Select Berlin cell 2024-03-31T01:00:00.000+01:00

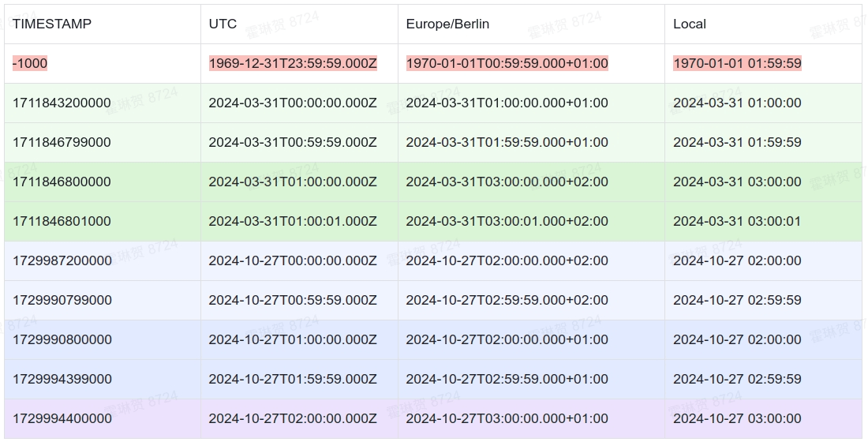(x=507, y=103)
